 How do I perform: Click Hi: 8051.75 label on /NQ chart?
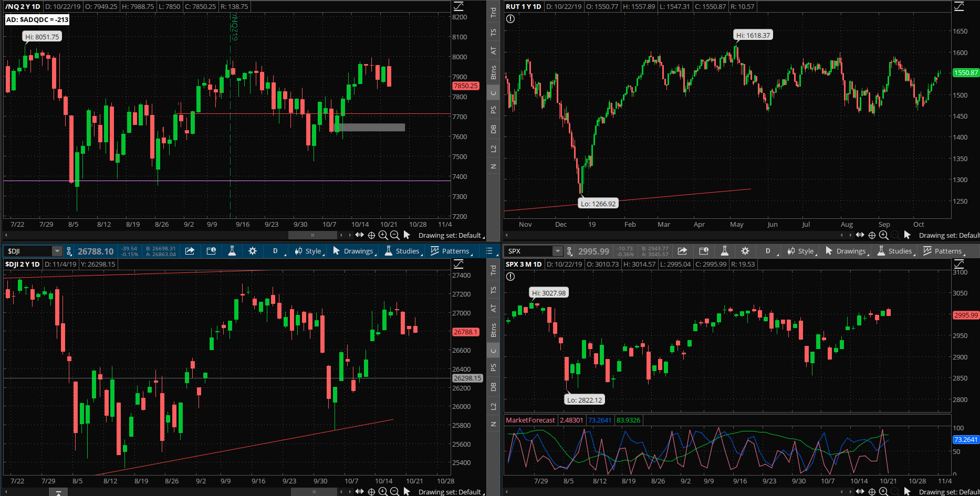[42, 37]
